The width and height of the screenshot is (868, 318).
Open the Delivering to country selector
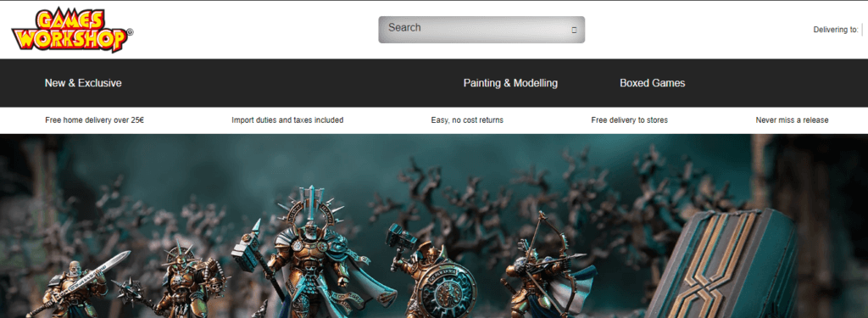(x=836, y=30)
